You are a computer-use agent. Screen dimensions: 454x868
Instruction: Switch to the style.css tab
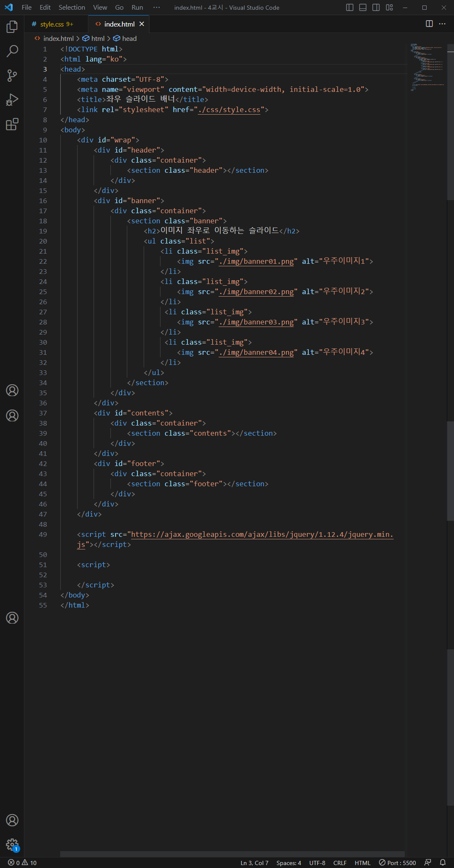[x=56, y=24]
